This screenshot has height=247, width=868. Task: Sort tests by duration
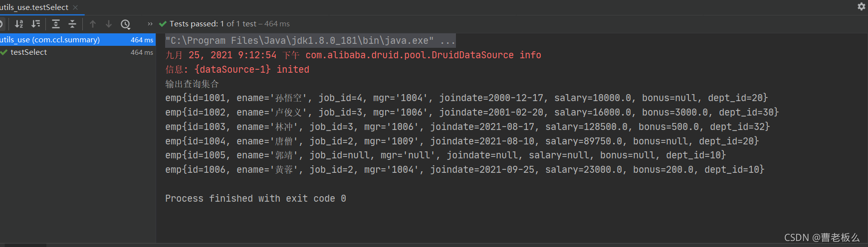pos(35,24)
